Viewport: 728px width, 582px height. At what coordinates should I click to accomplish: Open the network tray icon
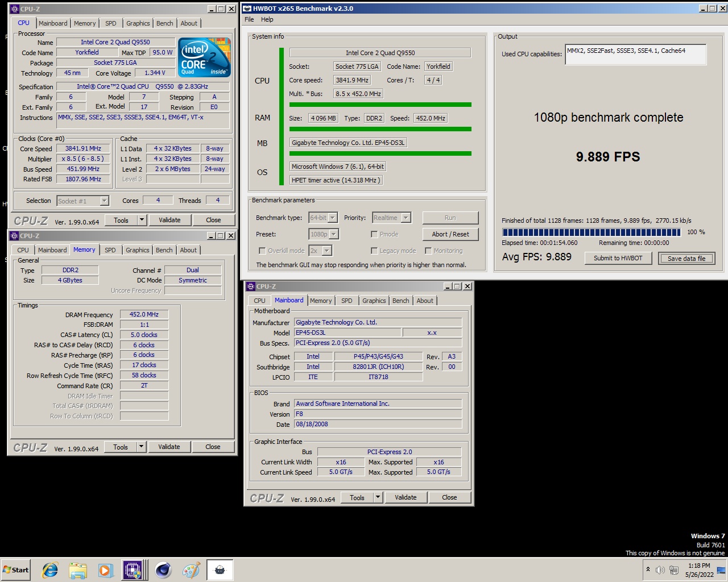tap(674, 569)
